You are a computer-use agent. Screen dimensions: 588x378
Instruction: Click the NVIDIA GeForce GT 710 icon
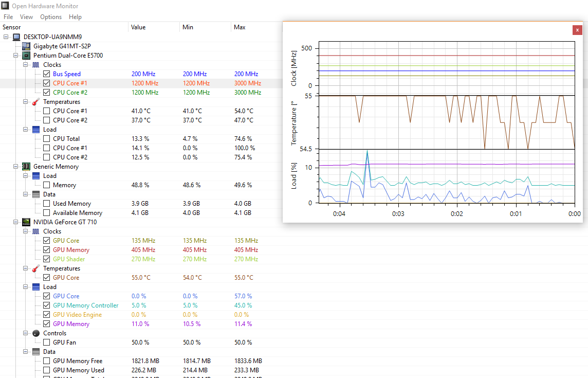coord(26,222)
